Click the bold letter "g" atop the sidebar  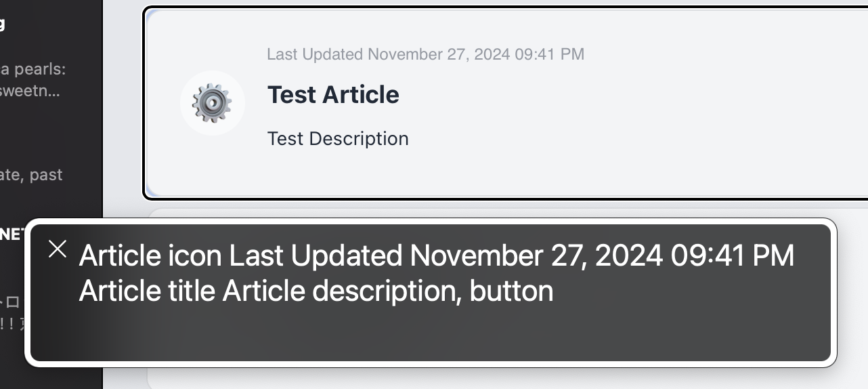[3, 24]
